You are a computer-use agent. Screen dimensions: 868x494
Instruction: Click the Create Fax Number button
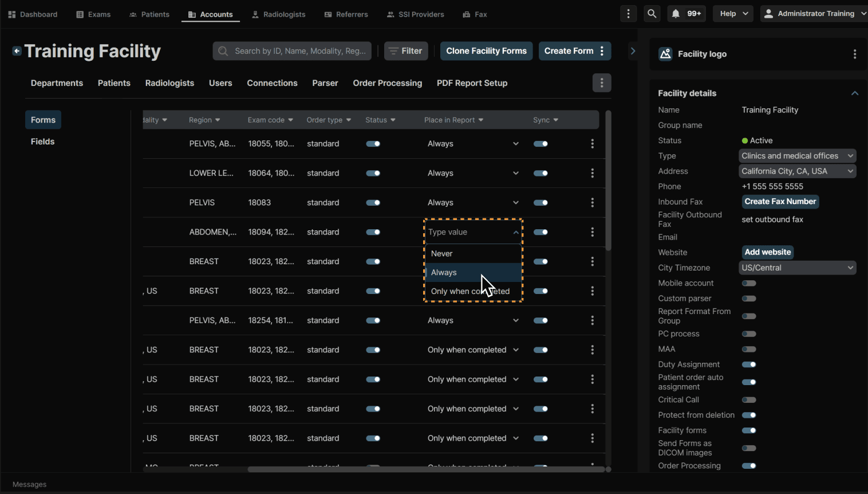[x=780, y=202]
